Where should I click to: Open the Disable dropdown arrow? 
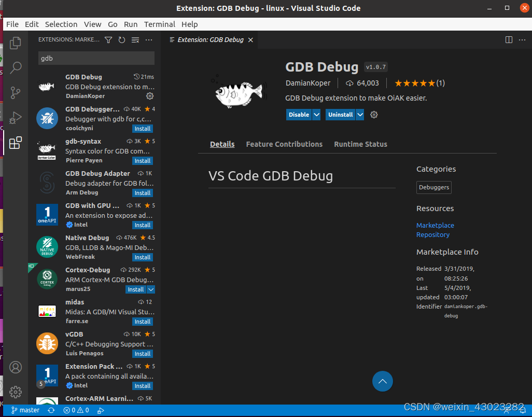coord(315,115)
